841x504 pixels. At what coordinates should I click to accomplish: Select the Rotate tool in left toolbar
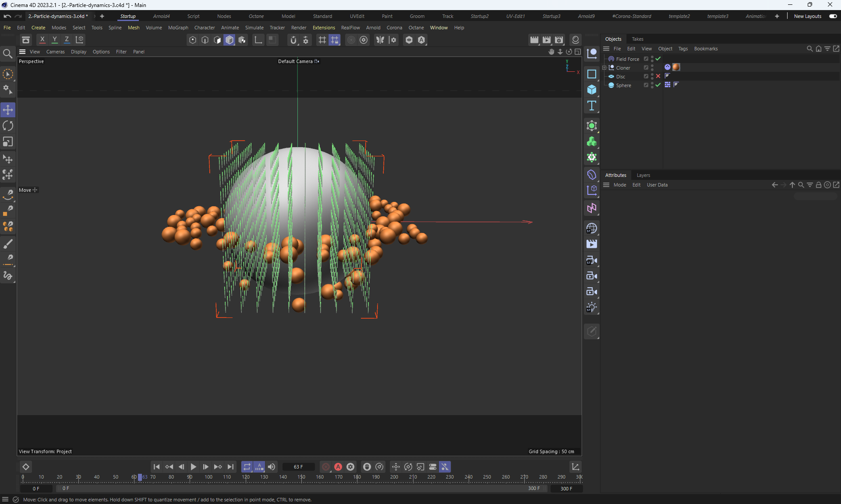(8, 126)
